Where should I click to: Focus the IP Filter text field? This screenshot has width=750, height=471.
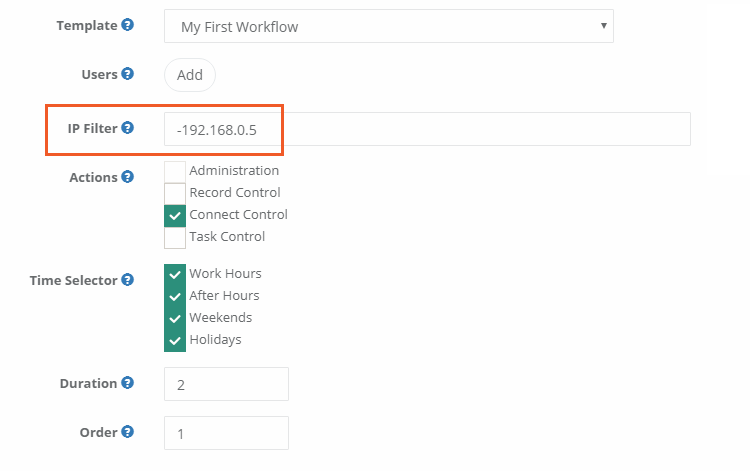click(x=427, y=129)
